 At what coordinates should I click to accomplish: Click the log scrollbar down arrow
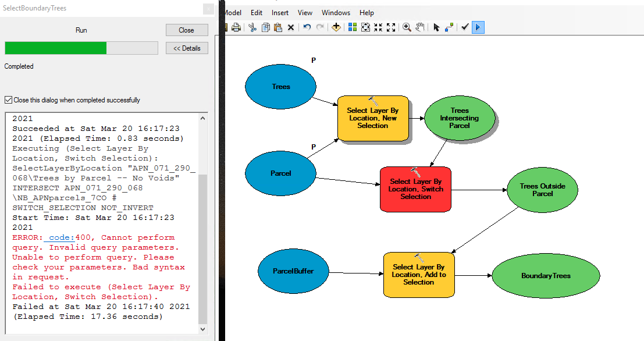(x=203, y=329)
